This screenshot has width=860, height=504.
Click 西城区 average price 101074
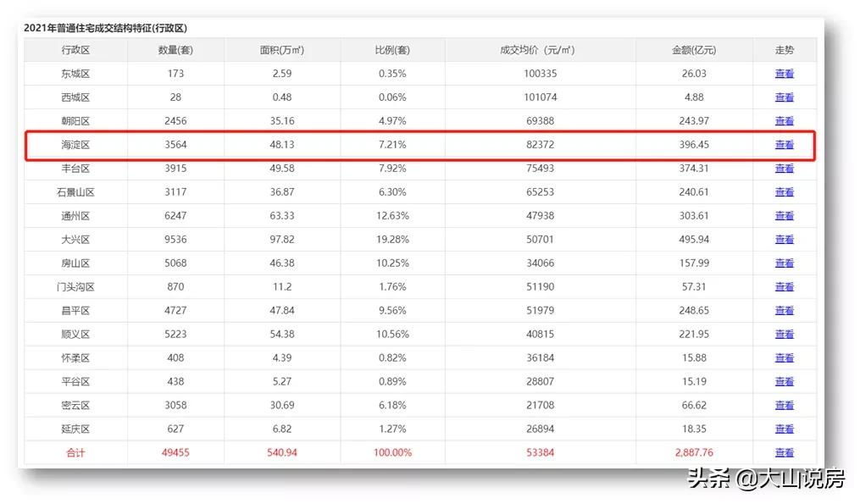pyautogui.click(x=541, y=97)
